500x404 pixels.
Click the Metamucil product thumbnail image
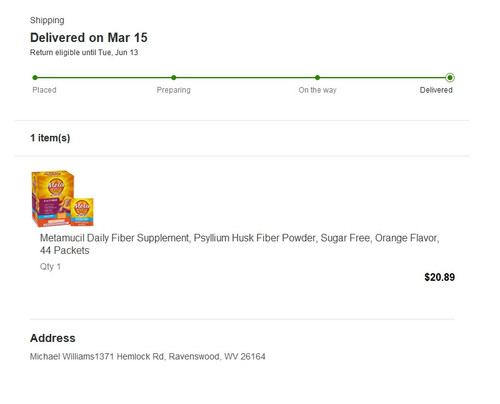coord(62,199)
